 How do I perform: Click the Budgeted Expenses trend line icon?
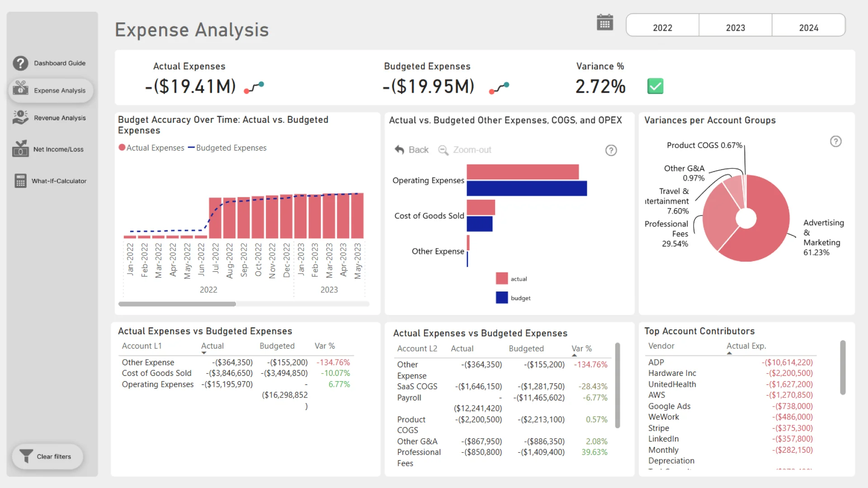click(x=499, y=88)
